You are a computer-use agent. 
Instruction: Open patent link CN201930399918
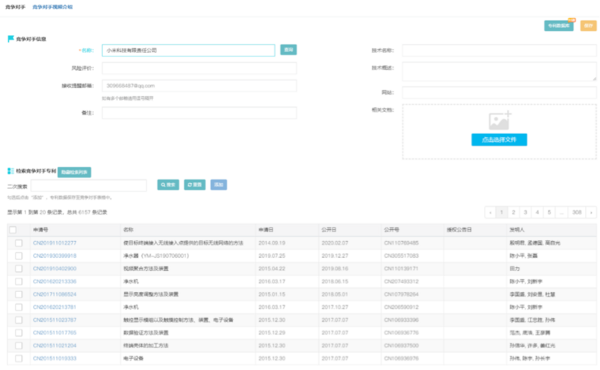[x=55, y=256]
